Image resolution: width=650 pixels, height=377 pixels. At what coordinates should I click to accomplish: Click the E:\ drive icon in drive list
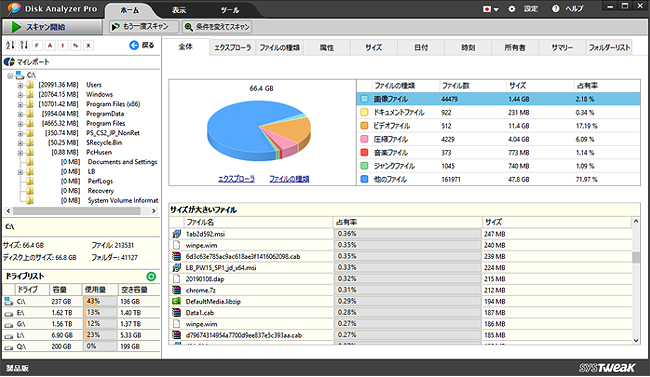[x=8, y=314]
